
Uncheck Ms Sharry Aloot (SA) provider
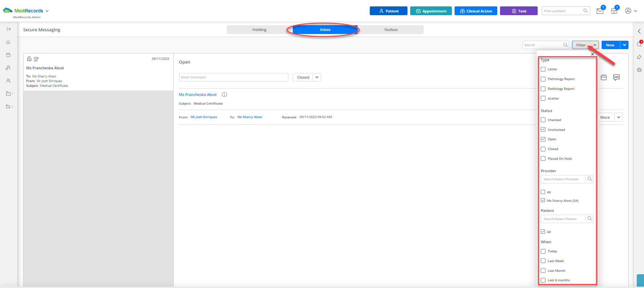tap(543, 201)
